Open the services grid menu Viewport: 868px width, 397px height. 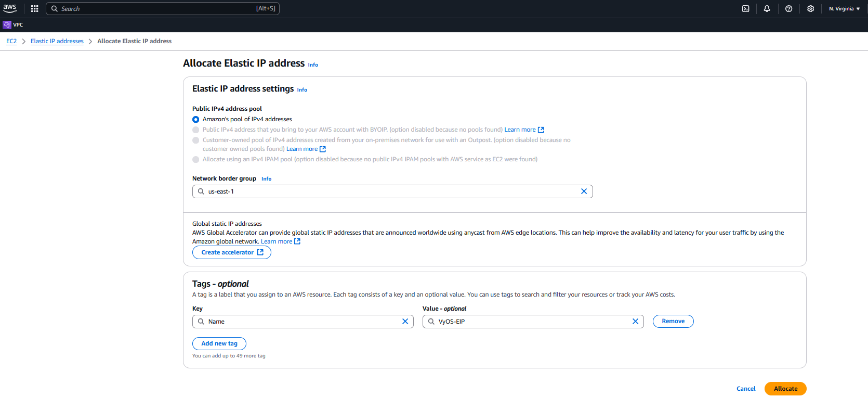click(x=34, y=8)
